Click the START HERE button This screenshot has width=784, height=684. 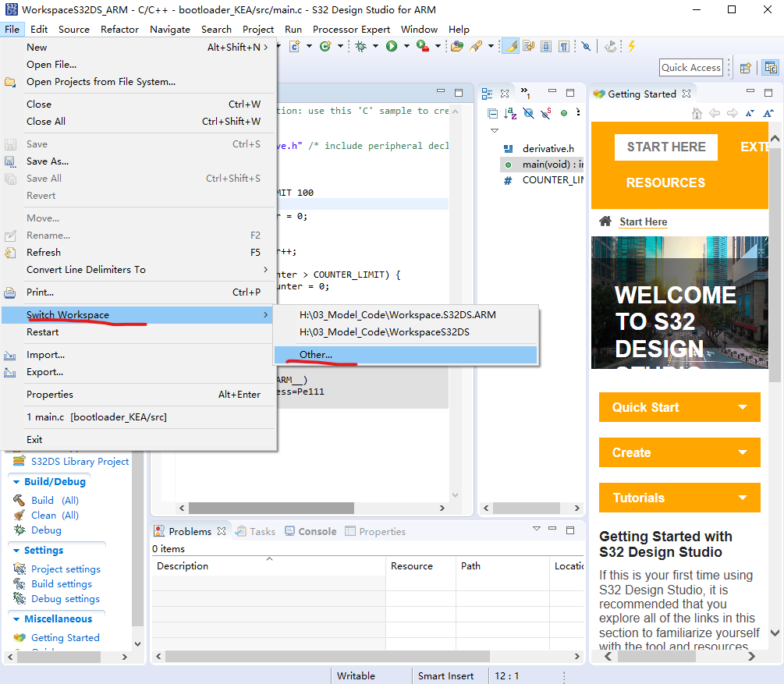coord(666,147)
